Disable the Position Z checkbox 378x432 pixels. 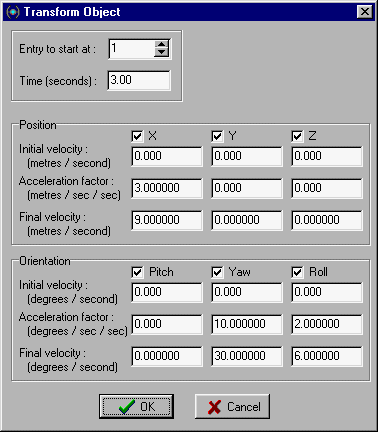tap(297, 136)
